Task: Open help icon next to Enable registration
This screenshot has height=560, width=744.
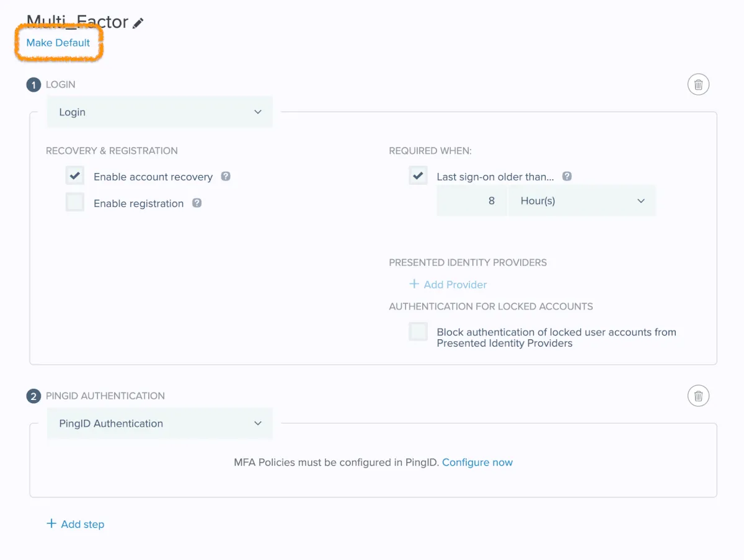Action: [197, 203]
